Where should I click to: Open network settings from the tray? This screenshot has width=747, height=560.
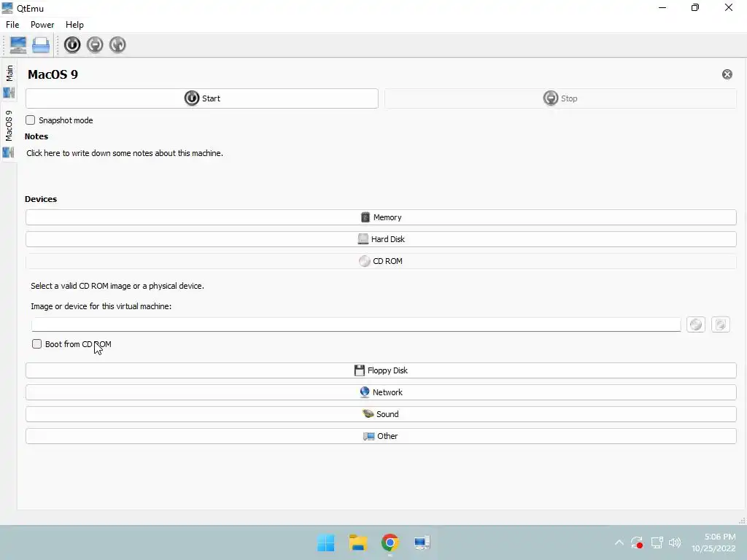coord(657,542)
